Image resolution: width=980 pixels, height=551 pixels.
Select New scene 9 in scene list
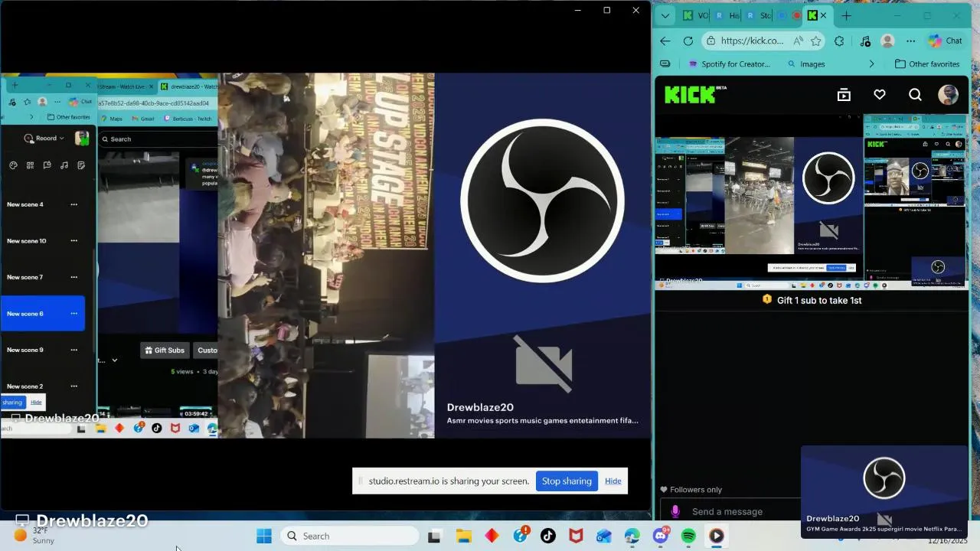coord(25,350)
